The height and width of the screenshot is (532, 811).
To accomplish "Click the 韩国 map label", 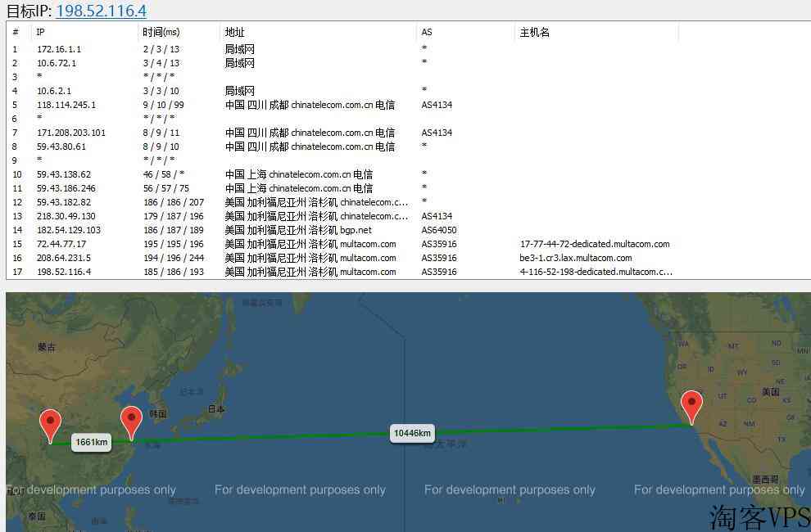I will [x=158, y=413].
